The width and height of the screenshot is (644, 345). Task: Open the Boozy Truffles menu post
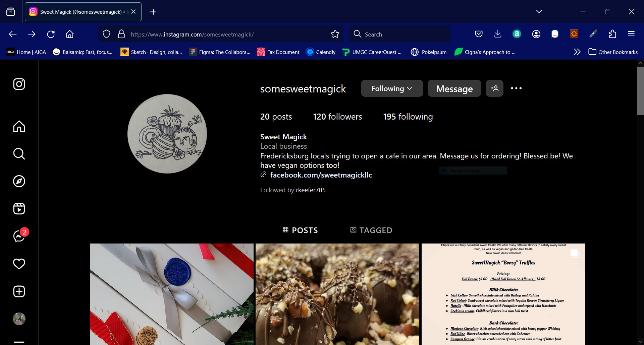point(503,294)
